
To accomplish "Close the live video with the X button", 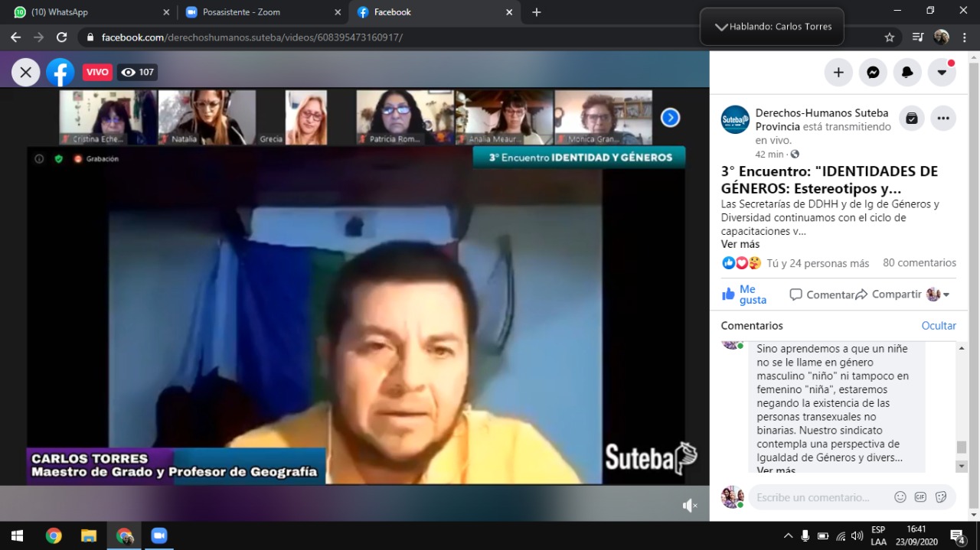I will point(25,72).
